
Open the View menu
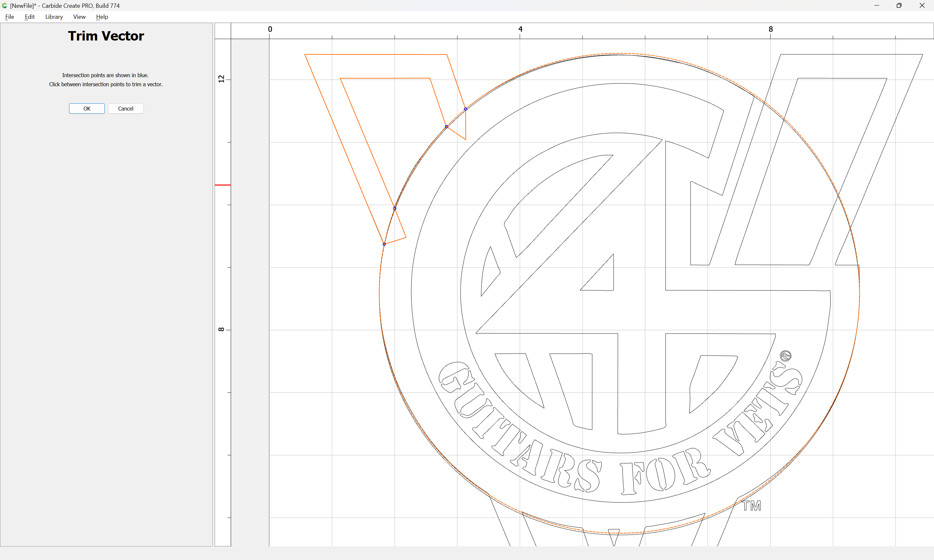click(x=79, y=17)
